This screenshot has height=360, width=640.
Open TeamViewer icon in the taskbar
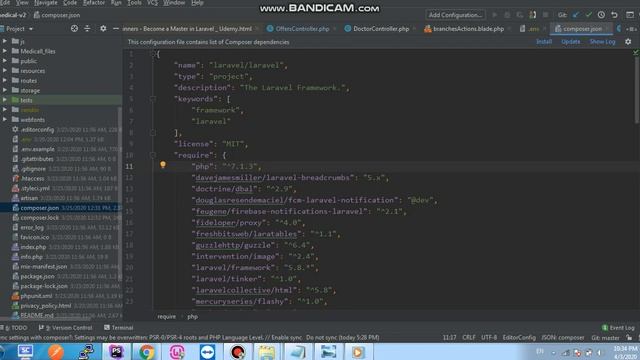pyautogui.click(x=207, y=352)
